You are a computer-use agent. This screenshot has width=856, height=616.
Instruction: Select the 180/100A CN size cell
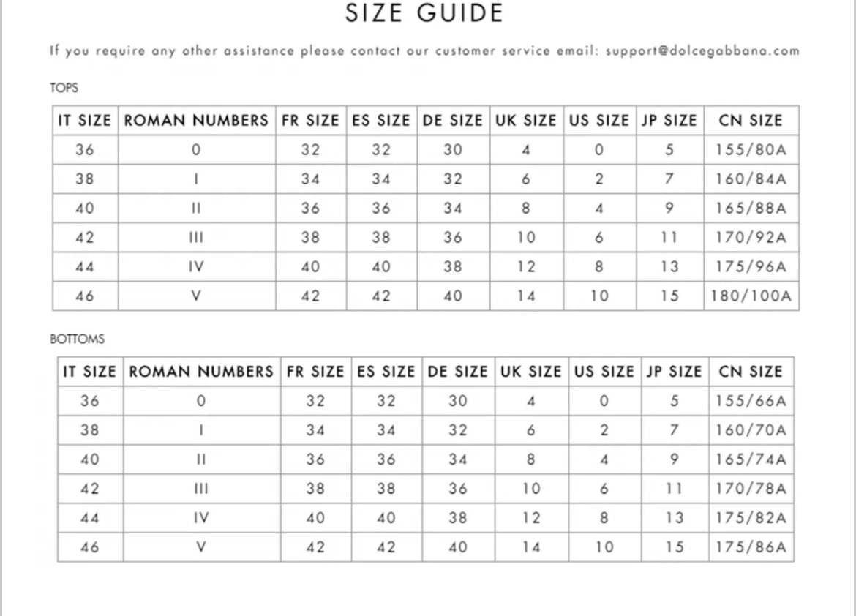(x=751, y=296)
